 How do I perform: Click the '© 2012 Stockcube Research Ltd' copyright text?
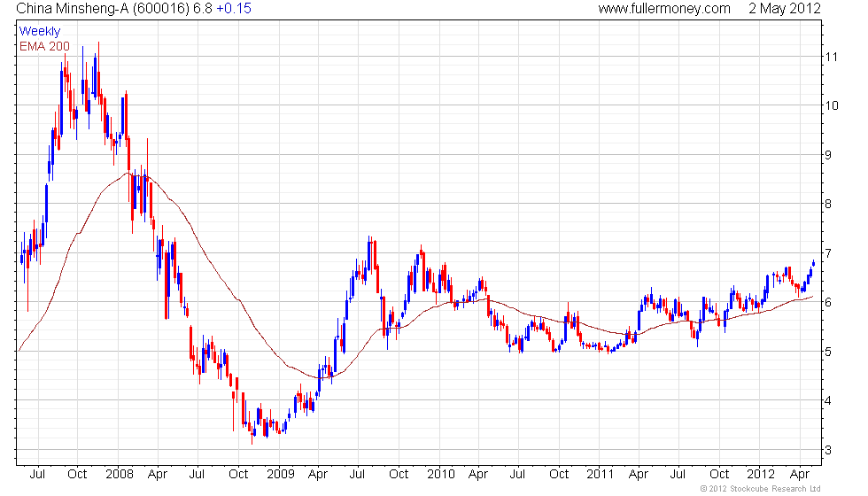761,488
